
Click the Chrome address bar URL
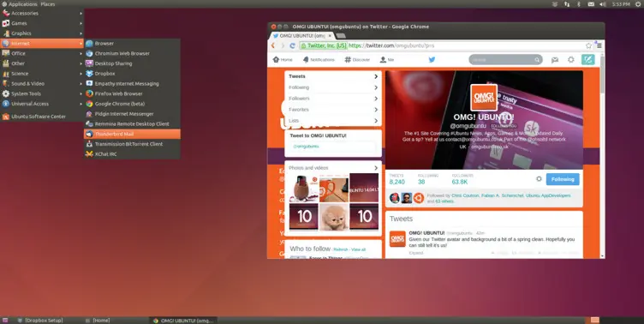click(x=391, y=45)
